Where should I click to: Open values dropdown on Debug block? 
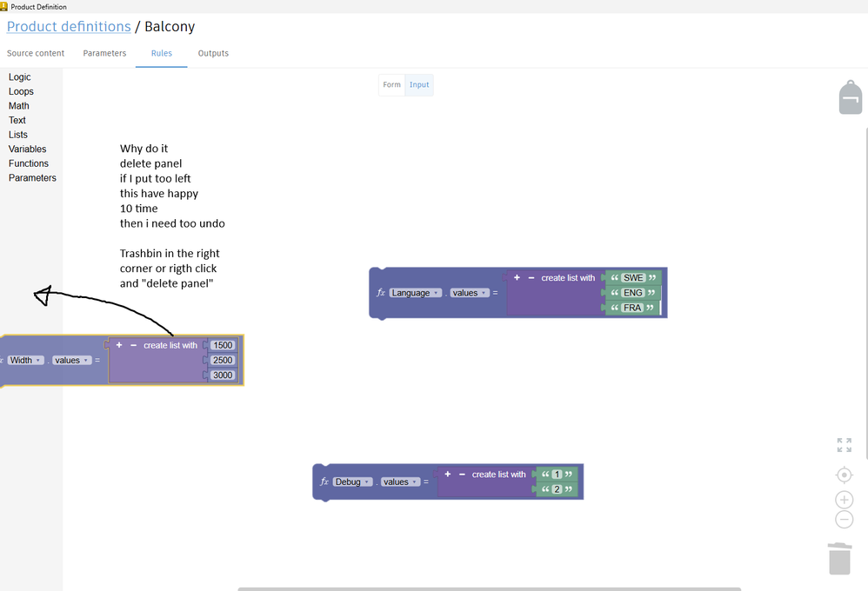[400, 482]
